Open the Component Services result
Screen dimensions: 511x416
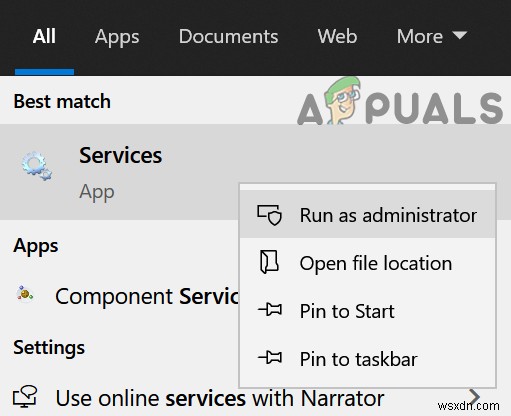click(120, 296)
